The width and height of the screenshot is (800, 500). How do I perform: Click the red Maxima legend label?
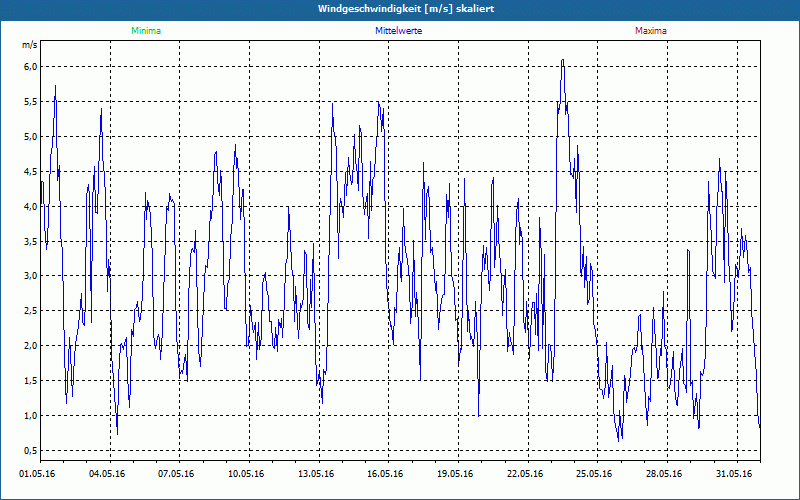pos(651,31)
